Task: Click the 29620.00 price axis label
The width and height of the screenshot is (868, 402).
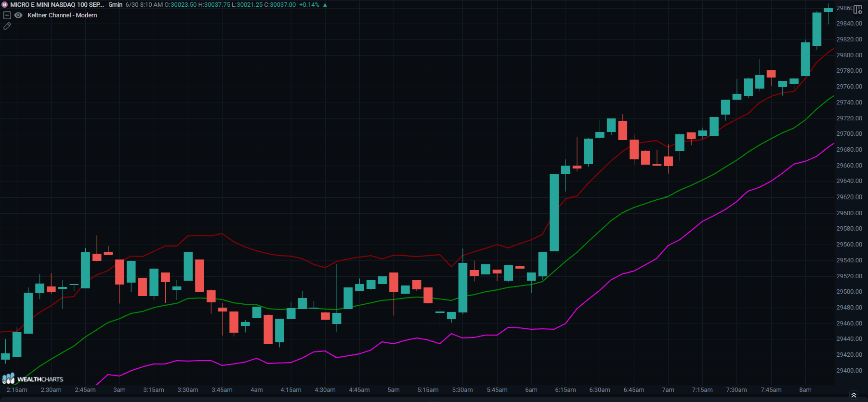Action: click(x=849, y=197)
